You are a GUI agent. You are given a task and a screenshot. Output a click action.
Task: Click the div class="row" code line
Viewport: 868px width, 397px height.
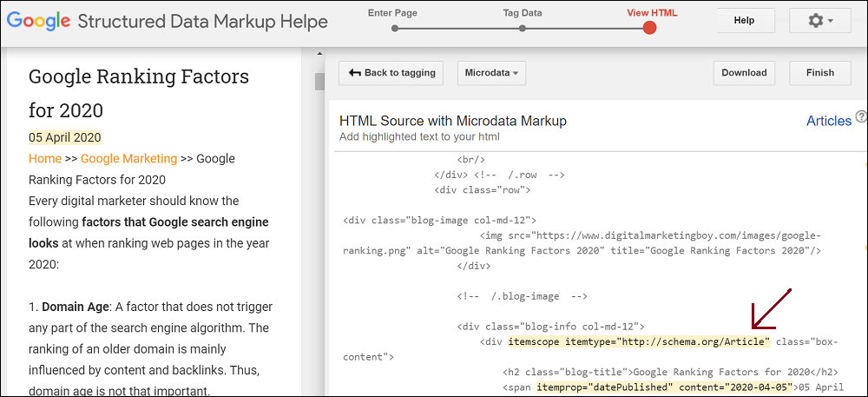[x=483, y=190]
